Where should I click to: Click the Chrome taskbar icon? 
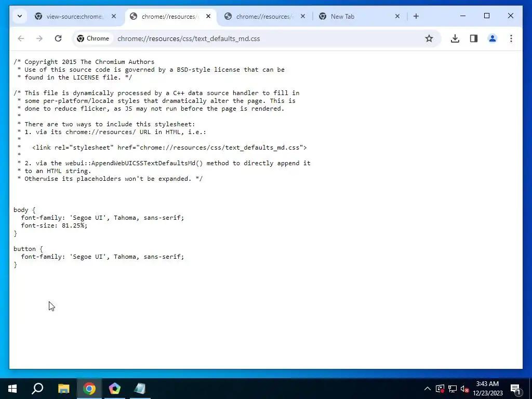[x=89, y=389]
